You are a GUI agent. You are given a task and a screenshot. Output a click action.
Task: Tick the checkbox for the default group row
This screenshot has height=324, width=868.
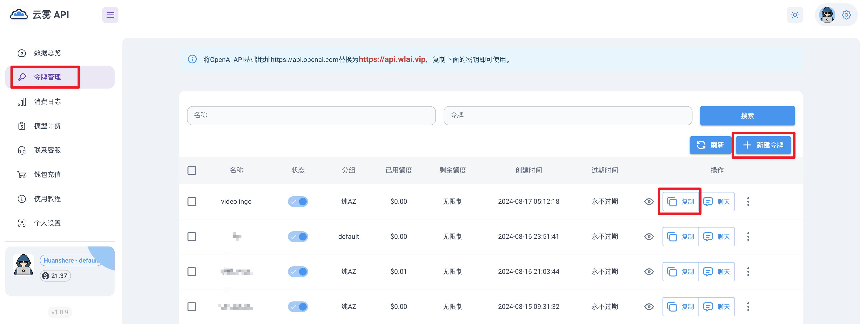tap(192, 237)
